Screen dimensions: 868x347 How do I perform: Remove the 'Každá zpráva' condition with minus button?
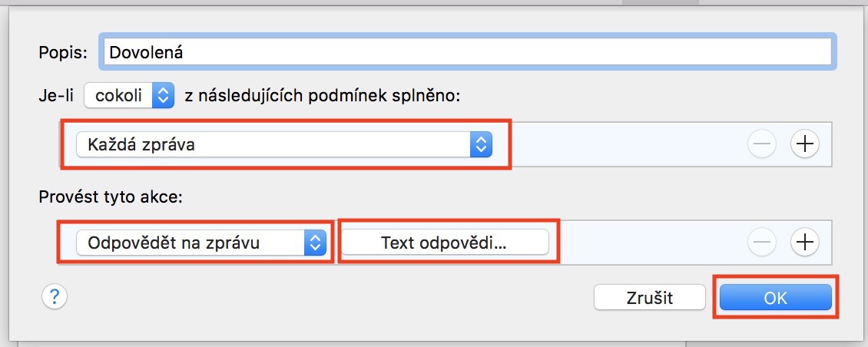(x=761, y=144)
